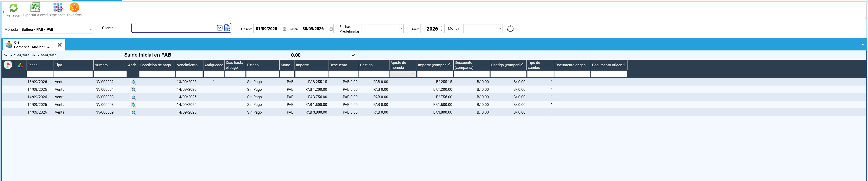868x181 pixels.
Task: Click the red flag icon in grid header
Action: (8, 65)
